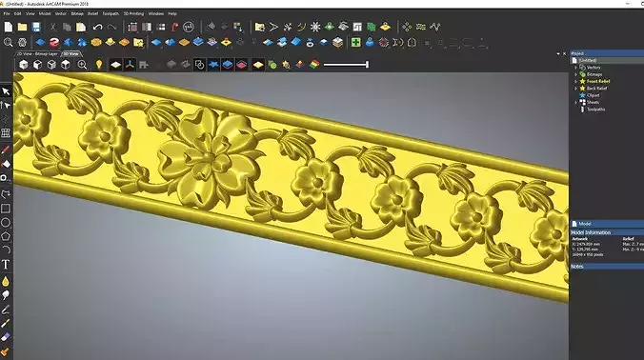Open the File menu
Image resolution: width=644 pixels, height=360 pixels.
coord(7,13)
